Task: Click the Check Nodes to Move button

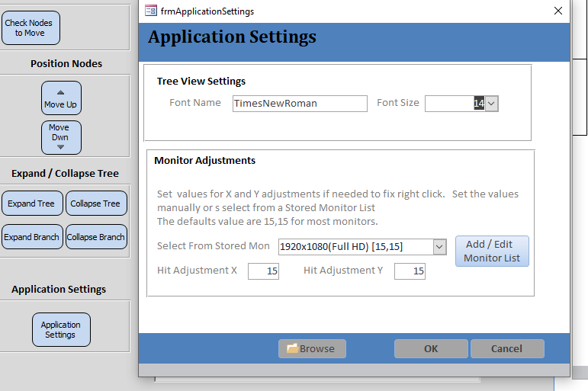Action: 31,27
